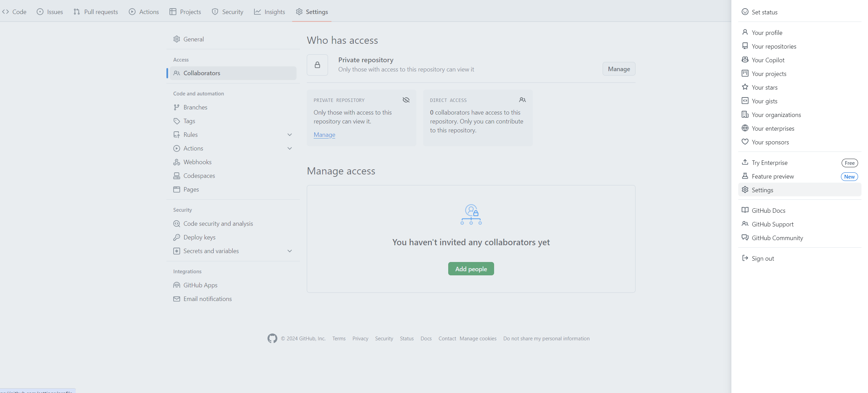The width and height of the screenshot is (868, 393).
Task: Expand Secrets and variables options
Action: click(290, 251)
